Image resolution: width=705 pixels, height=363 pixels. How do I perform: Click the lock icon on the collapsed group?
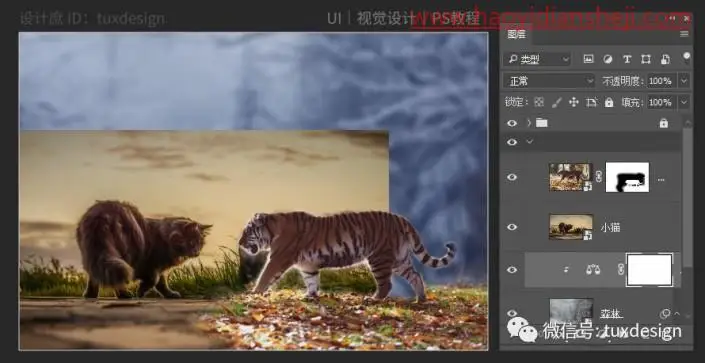pyautogui.click(x=664, y=123)
